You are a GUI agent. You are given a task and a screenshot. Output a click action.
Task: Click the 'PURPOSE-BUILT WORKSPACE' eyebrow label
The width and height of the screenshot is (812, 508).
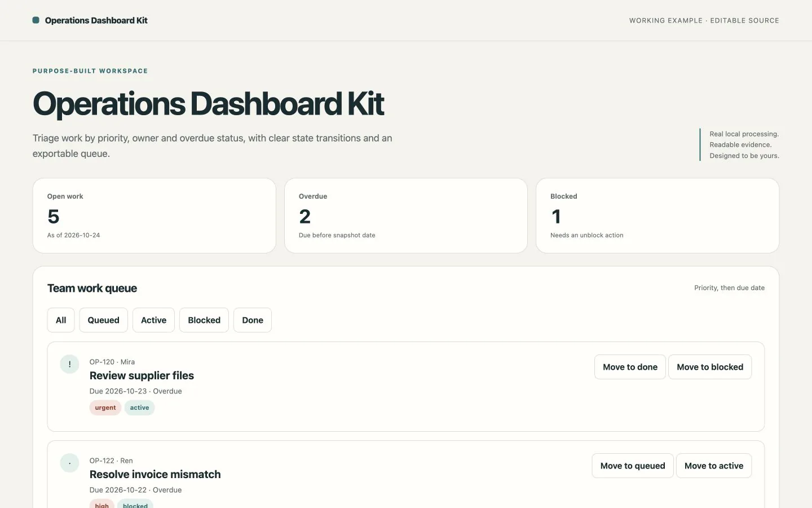(90, 71)
